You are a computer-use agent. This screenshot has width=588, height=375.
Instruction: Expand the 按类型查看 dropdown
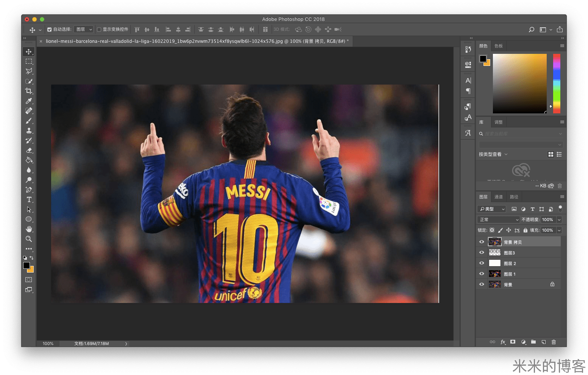pos(493,154)
